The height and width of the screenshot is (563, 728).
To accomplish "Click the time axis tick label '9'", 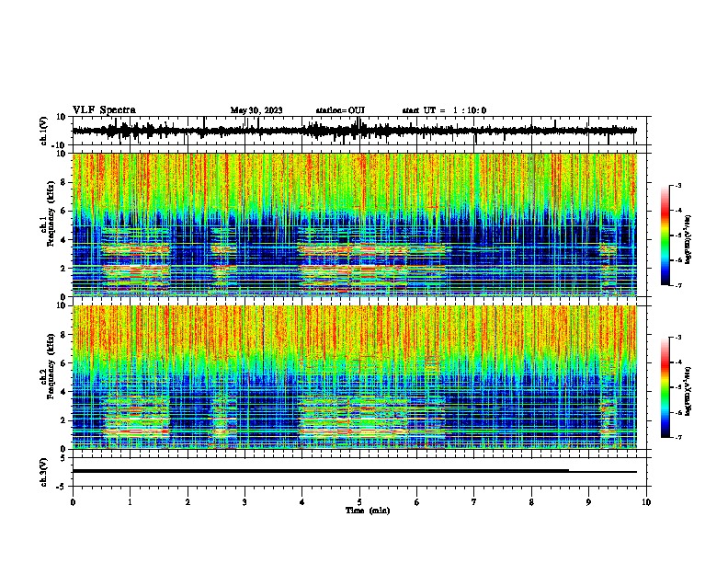I will tap(588, 502).
